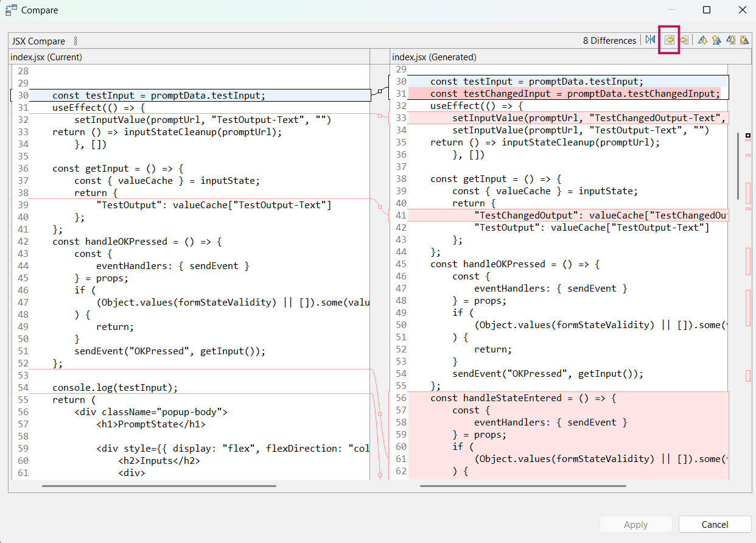
Task: Open the JSX Compare view menu dots
Action: click(75, 41)
